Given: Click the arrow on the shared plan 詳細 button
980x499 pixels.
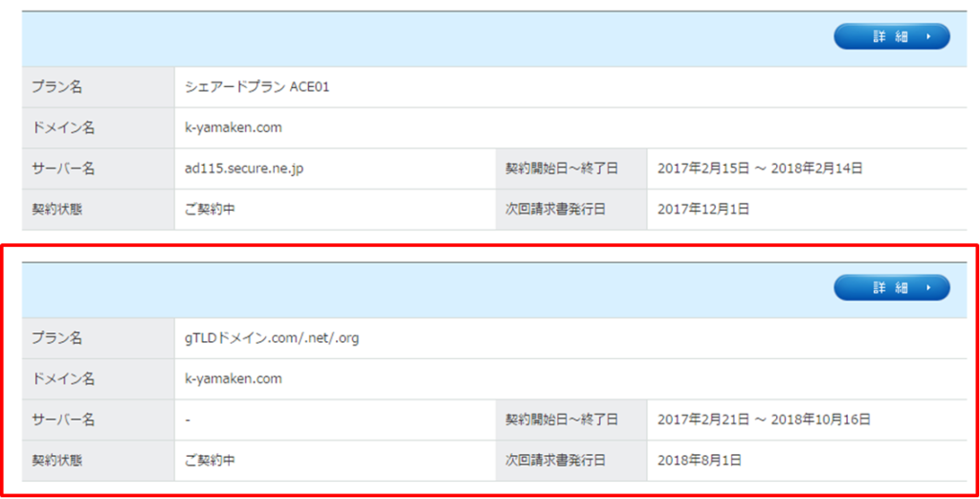Looking at the screenshot, I should pyautogui.click(x=928, y=36).
